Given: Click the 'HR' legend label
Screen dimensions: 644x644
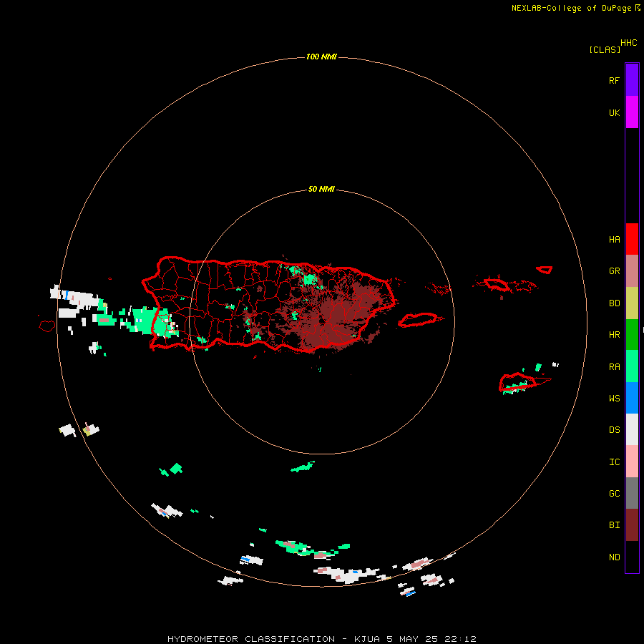Looking at the screenshot, I should (614, 335).
